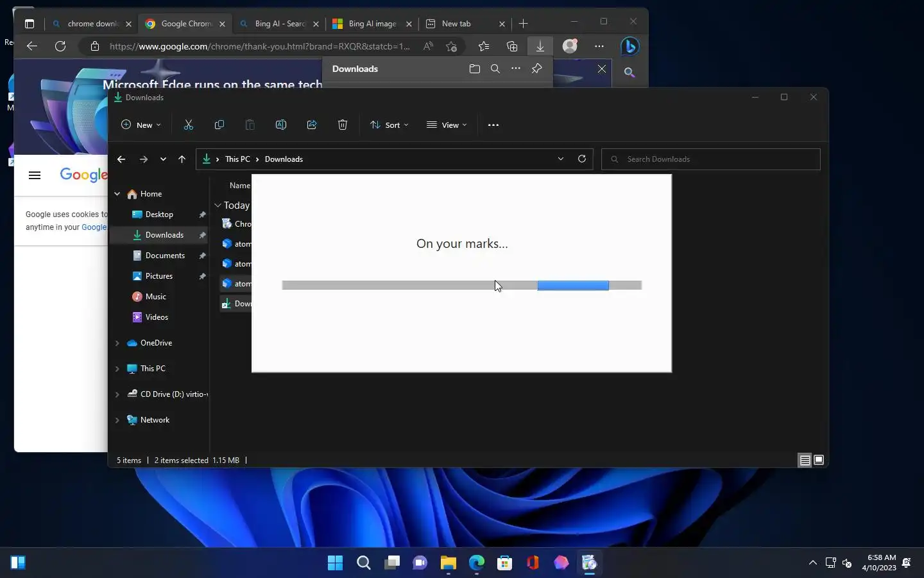
Task: Open more options in Edge Downloads panel
Action: point(516,69)
